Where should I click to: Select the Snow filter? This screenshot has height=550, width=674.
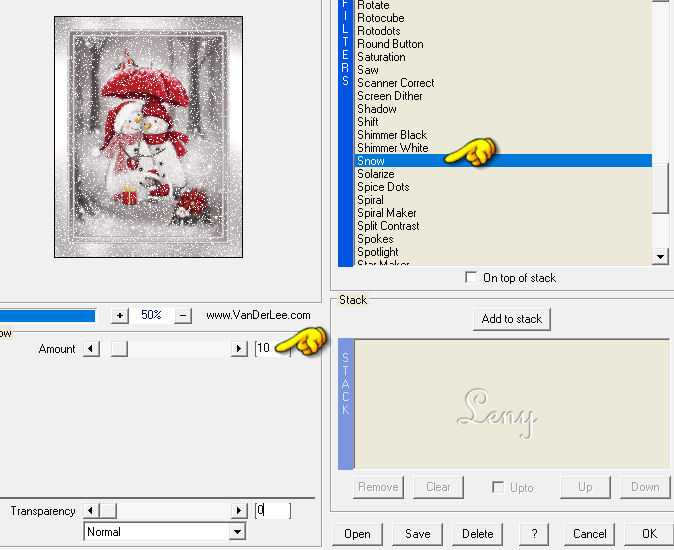tap(503, 161)
